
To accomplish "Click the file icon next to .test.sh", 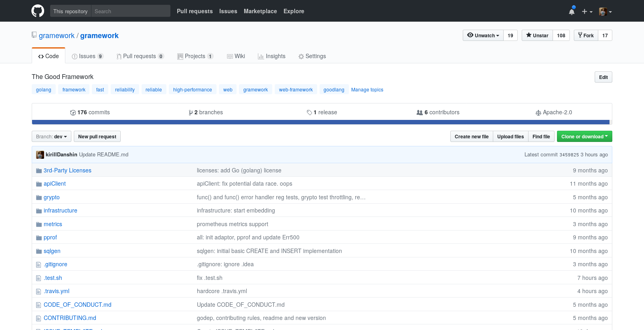I will pos(38,278).
